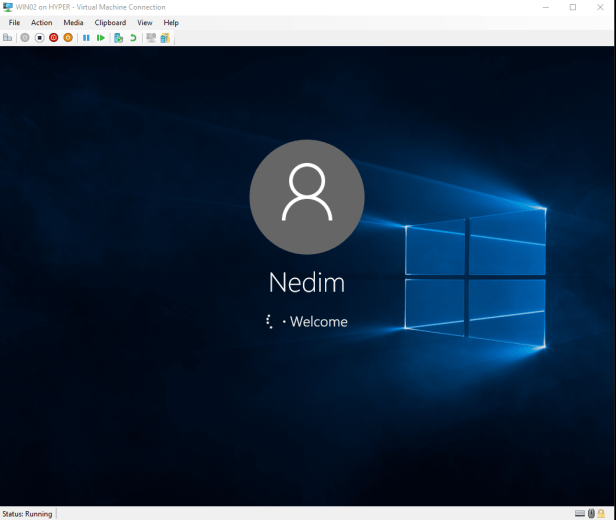Screen dimensions: 616x520
Task: Click the keyboard status icon in status bar
Action: 580,514
